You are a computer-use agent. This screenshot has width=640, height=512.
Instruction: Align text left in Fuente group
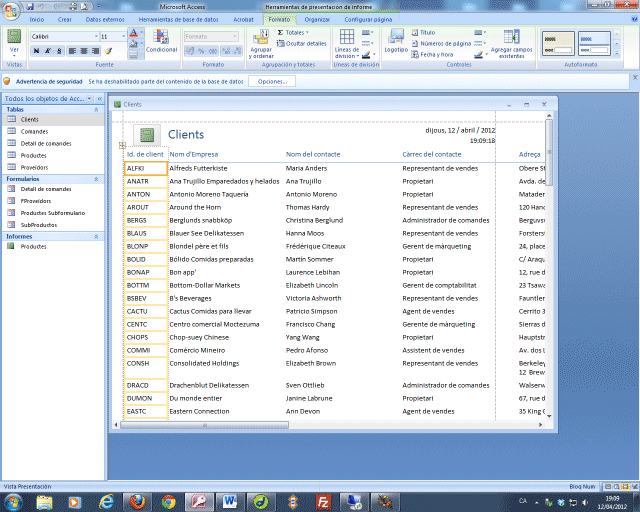pos(73,51)
